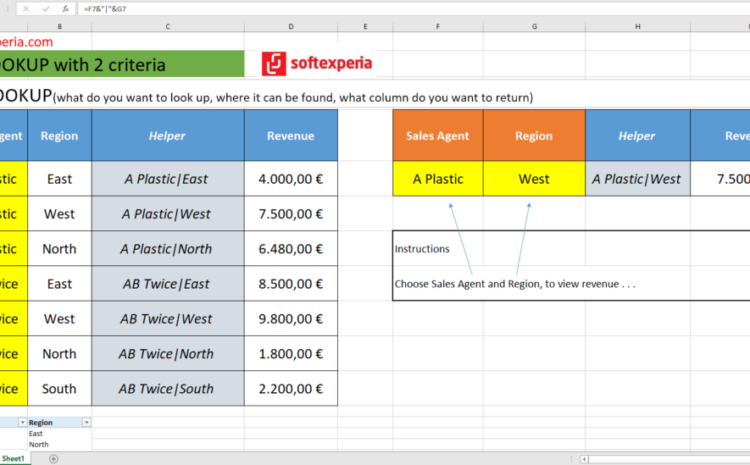
Task: Select East cell beside A Plastic|East
Action: pyautogui.click(x=59, y=178)
